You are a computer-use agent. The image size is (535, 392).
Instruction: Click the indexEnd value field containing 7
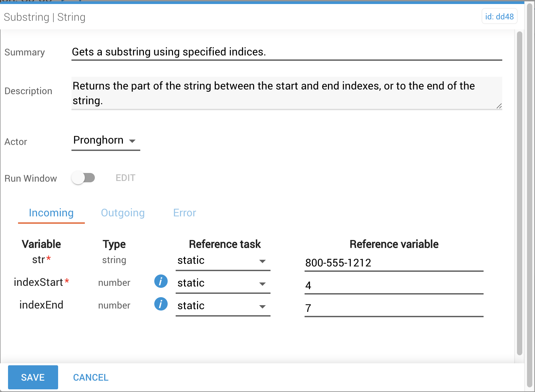394,308
